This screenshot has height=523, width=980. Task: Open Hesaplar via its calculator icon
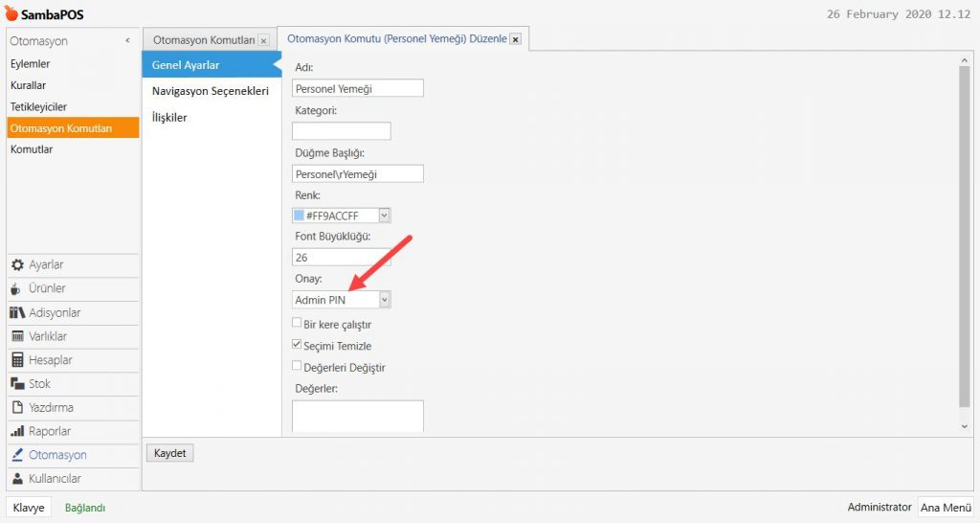tap(16, 360)
